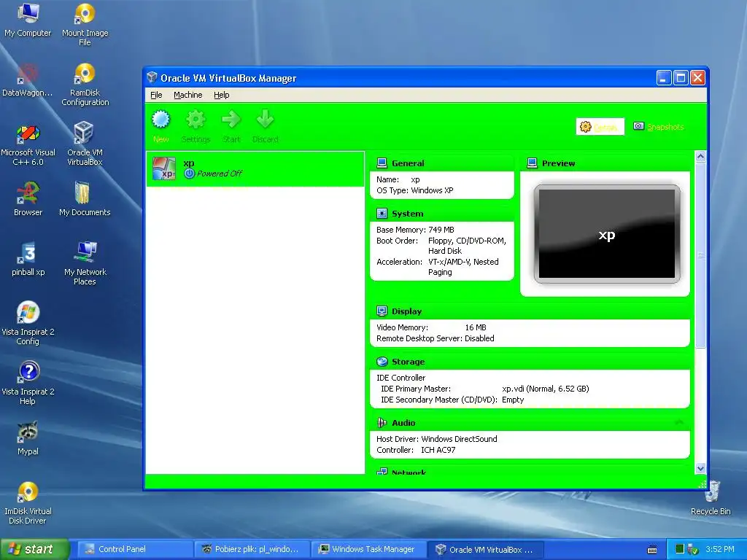Select ImDisk Virtual Disk Driver desktop icon
The image size is (747, 560).
tap(28, 503)
